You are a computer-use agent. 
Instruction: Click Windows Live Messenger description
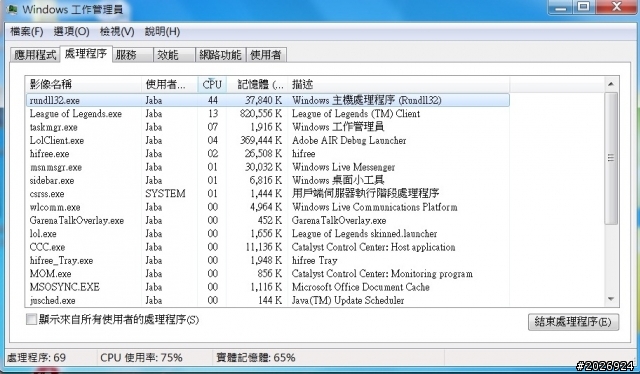343,167
